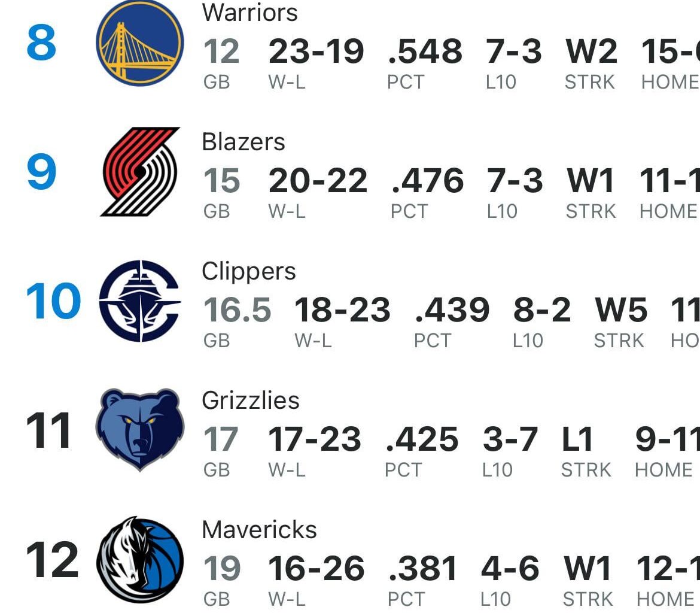Open the Warriors team name link
The height and width of the screenshot is (613, 700).
pyautogui.click(x=250, y=12)
